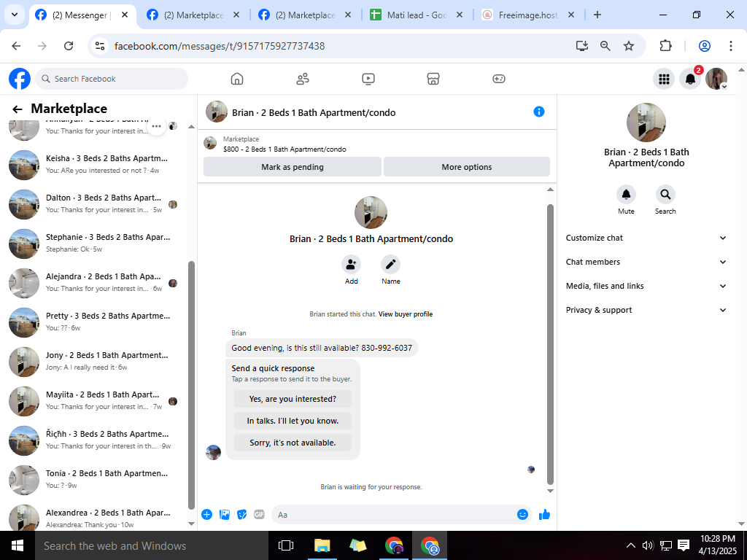747x560 pixels.
Task: Attach a photo using image icon
Action: [225, 514]
